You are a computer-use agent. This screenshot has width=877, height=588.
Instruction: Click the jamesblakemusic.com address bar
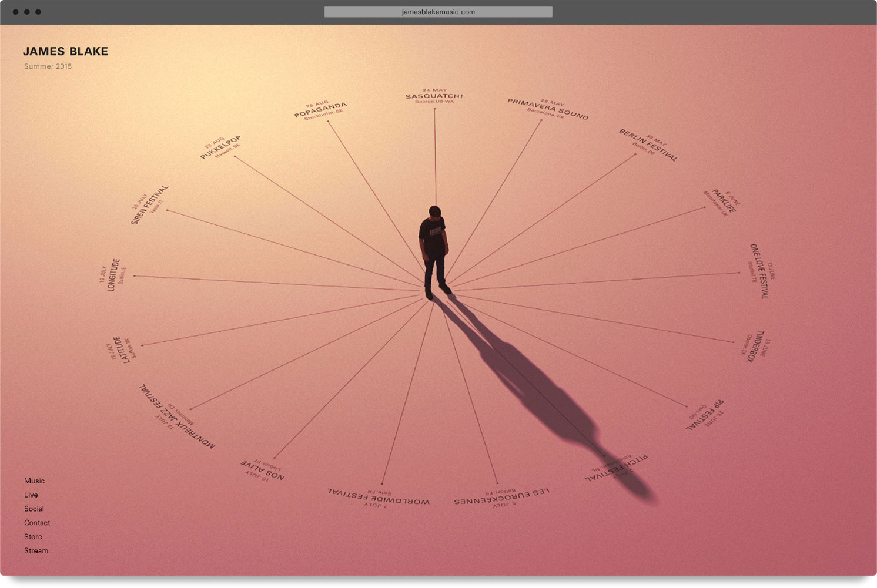[438, 12]
